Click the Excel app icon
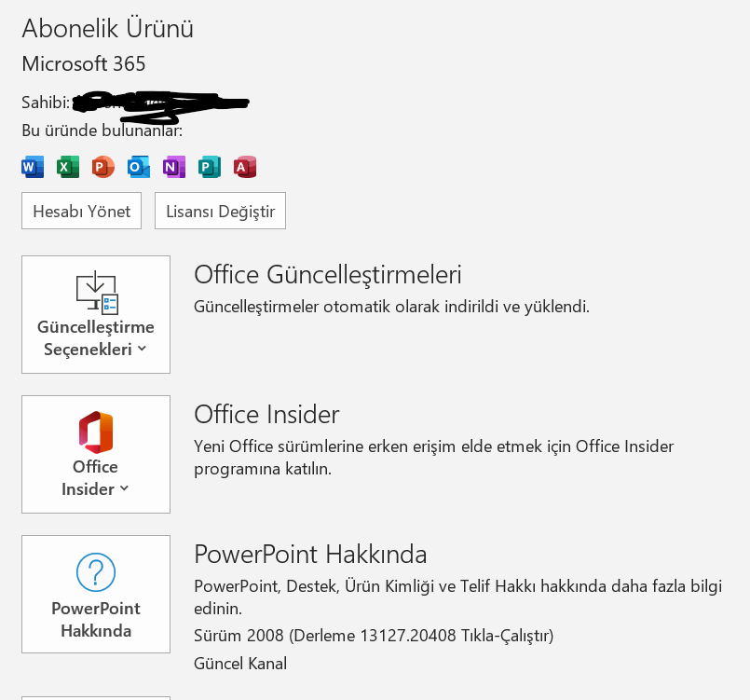This screenshot has width=750, height=700. click(x=68, y=167)
